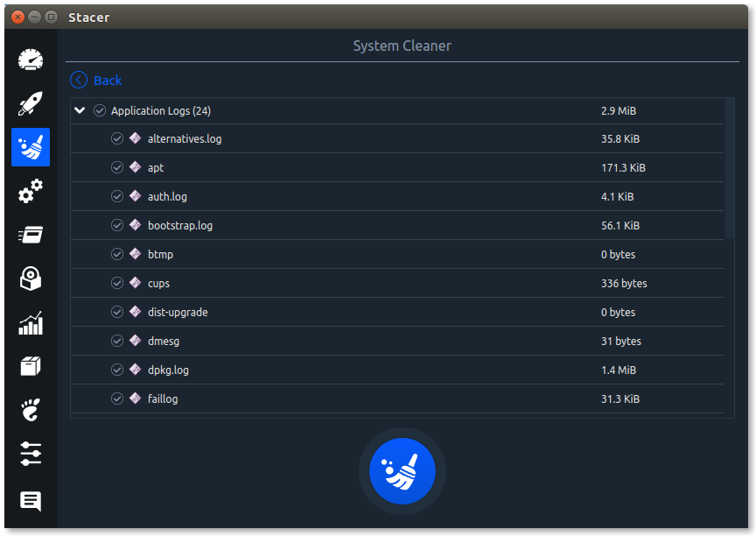Select the System Cleaner broom sidebar icon
The height and width of the screenshot is (536, 756).
tap(31, 147)
